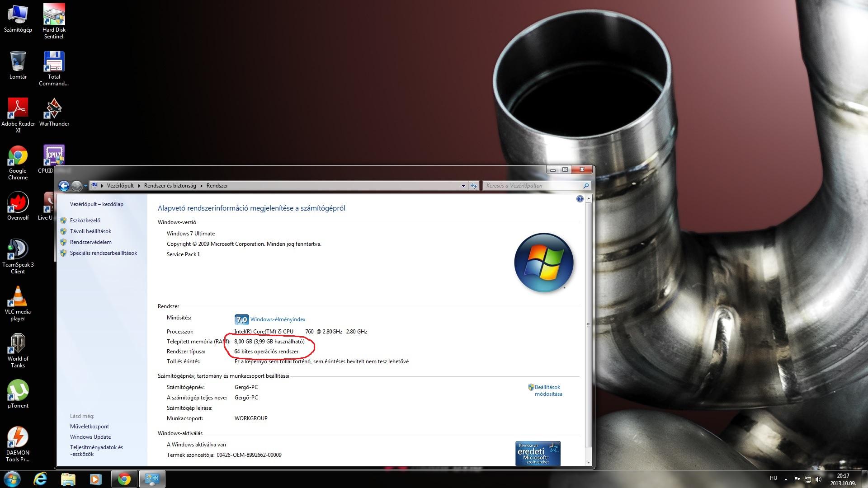Select the Total Commander desktop shortcut
Viewport: 868px width, 488px height.
54,68
